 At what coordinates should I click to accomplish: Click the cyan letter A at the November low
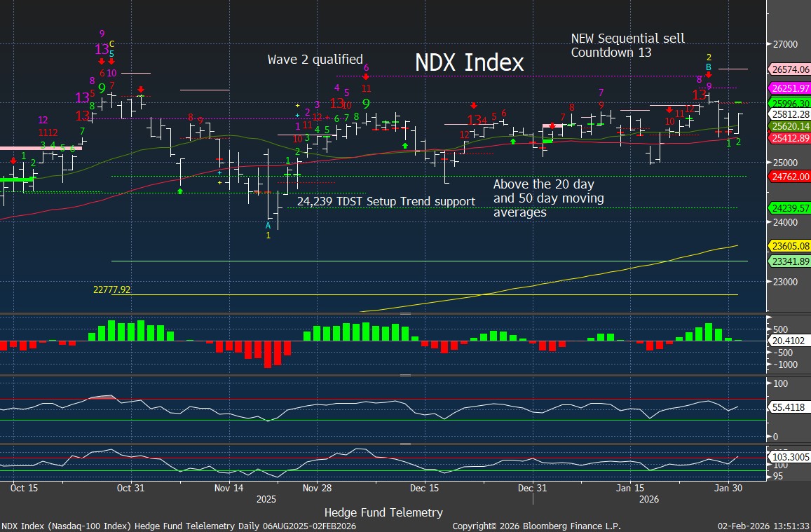pyautogui.click(x=267, y=226)
